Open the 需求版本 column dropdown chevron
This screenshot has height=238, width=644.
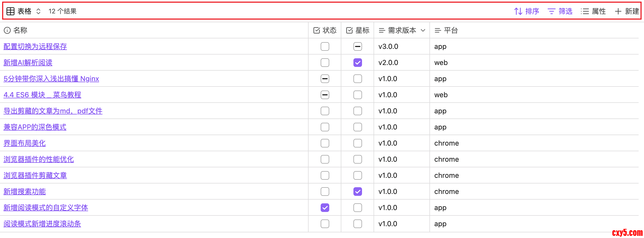pos(423,30)
